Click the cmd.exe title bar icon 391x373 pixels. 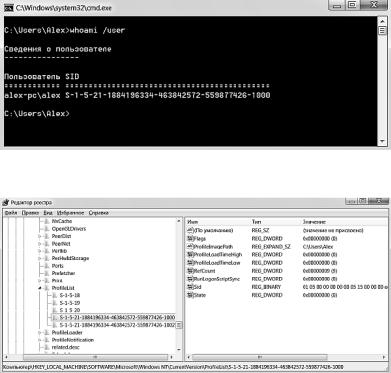(9, 7)
